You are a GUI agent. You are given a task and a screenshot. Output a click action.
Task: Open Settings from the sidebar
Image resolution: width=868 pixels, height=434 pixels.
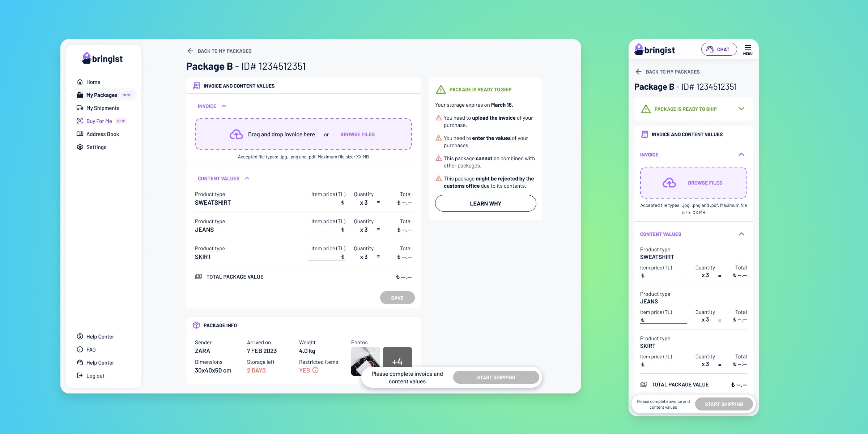(x=96, y=147)
